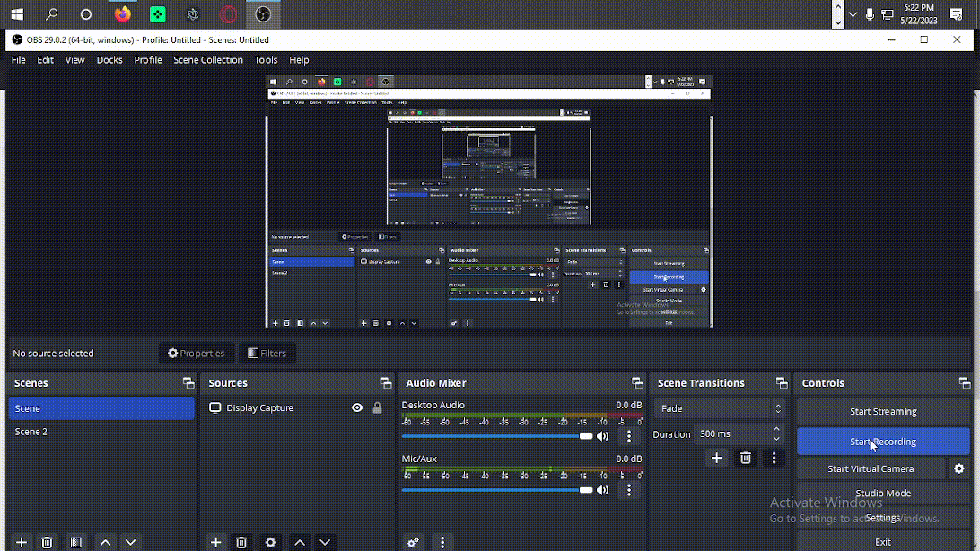Click Start Streaming button

[x=883, y=411]
